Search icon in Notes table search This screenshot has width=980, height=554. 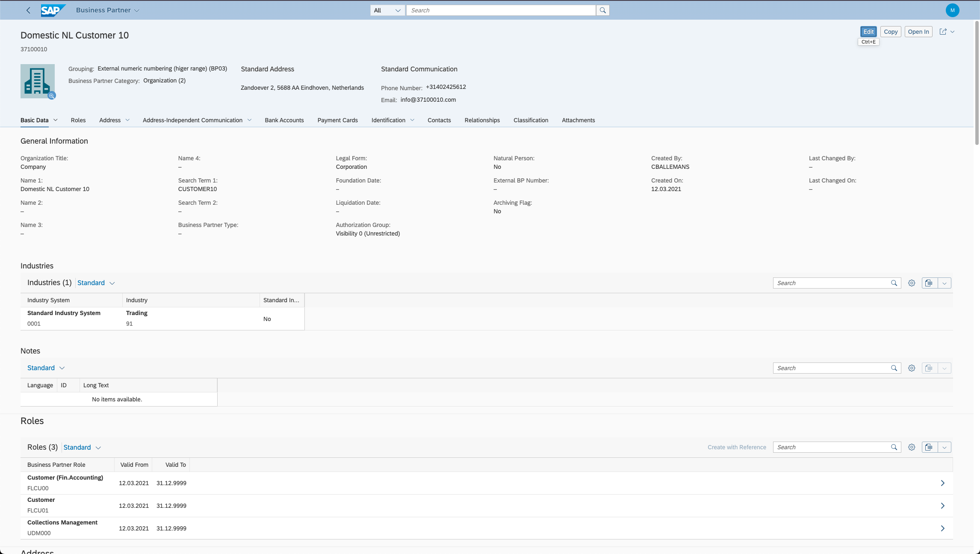tap(894, 368)
